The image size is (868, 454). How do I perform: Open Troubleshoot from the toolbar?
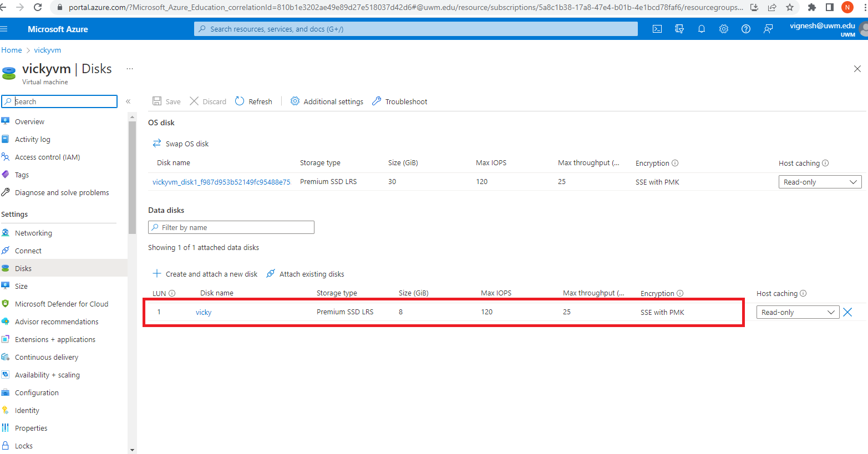399,101
